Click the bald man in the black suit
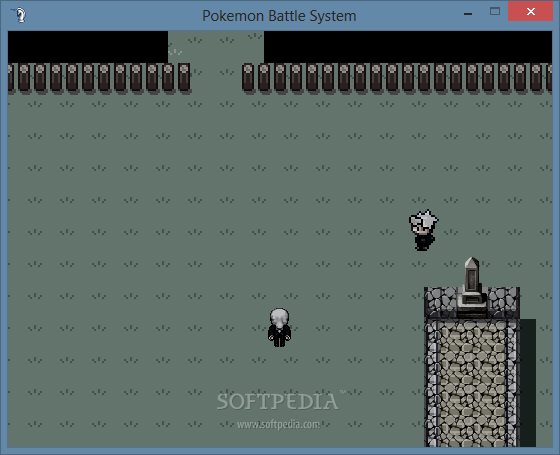560x455 pixels. click(x=279, y=328)
